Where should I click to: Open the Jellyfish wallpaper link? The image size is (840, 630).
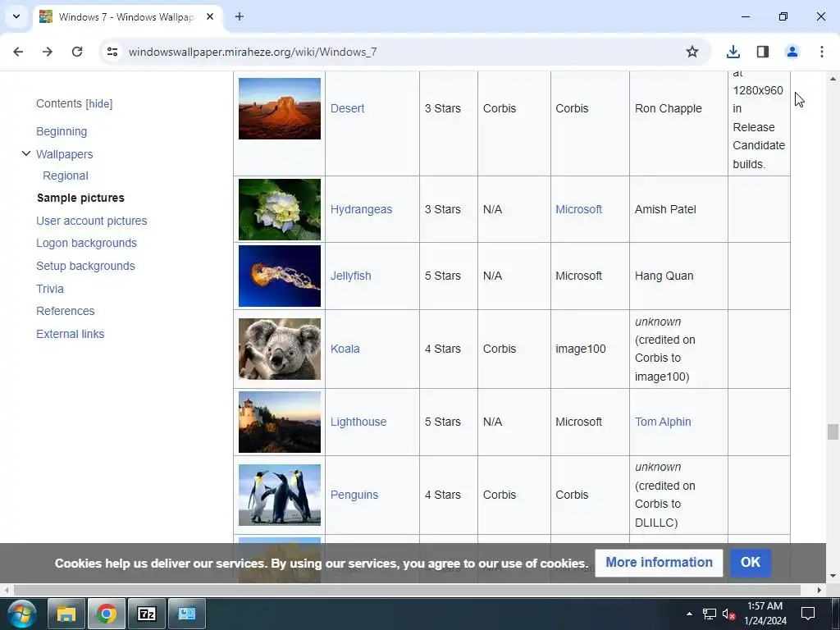pyautogui.click(x=350, y=276)
